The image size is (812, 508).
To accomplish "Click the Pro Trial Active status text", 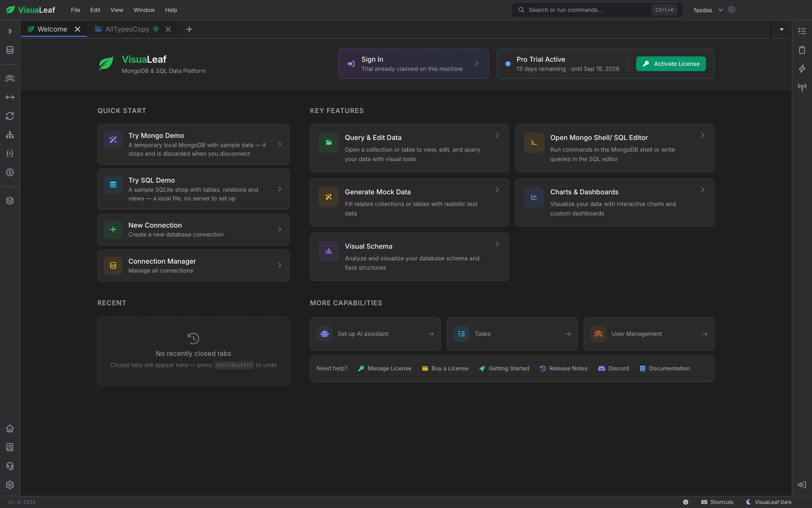I will [x=540, y=59].
